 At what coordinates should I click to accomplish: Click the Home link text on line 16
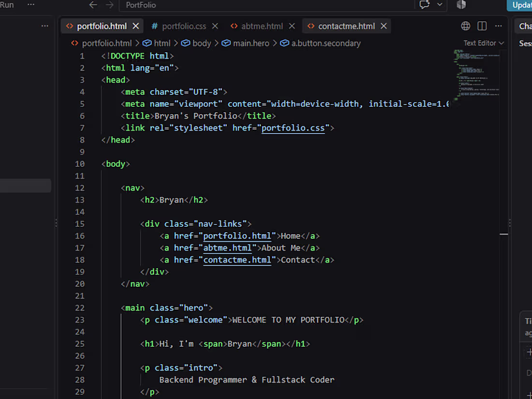click(x=291, y=236)
